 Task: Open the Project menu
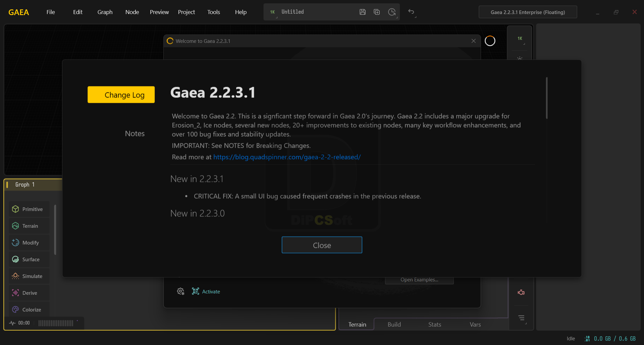(x=186, y=12)
